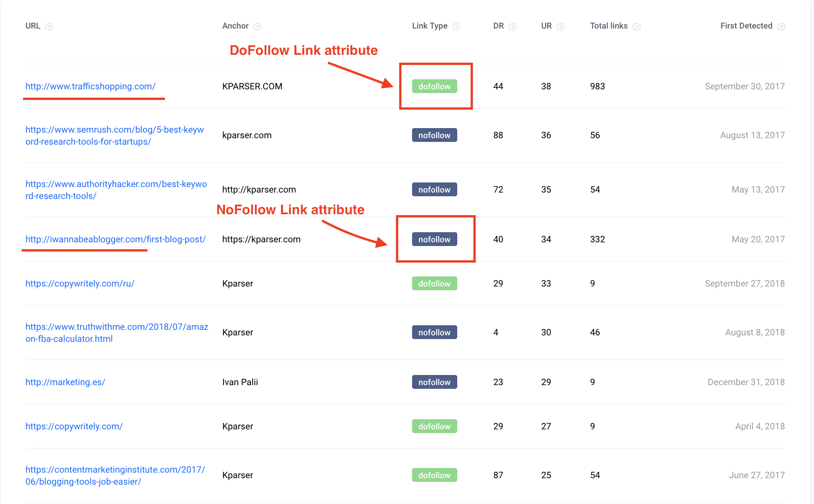Click the date May 20, 2017
The image size is (814, 504).
click(x=758, y=239)
